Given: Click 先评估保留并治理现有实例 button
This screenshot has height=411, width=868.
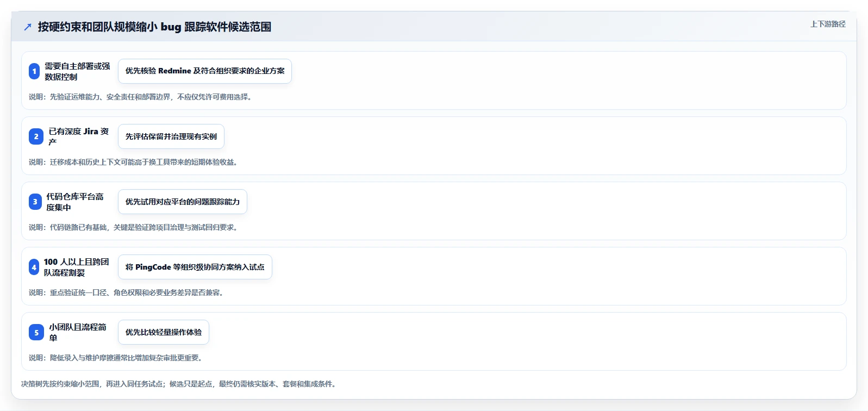Looking at the screenshot, I should tap(171, 136).
